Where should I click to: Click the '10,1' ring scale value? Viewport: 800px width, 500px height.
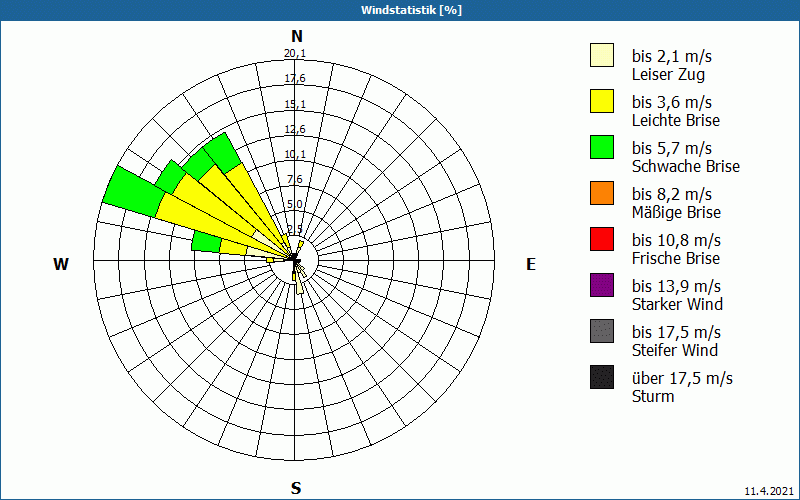coord(295,154)
